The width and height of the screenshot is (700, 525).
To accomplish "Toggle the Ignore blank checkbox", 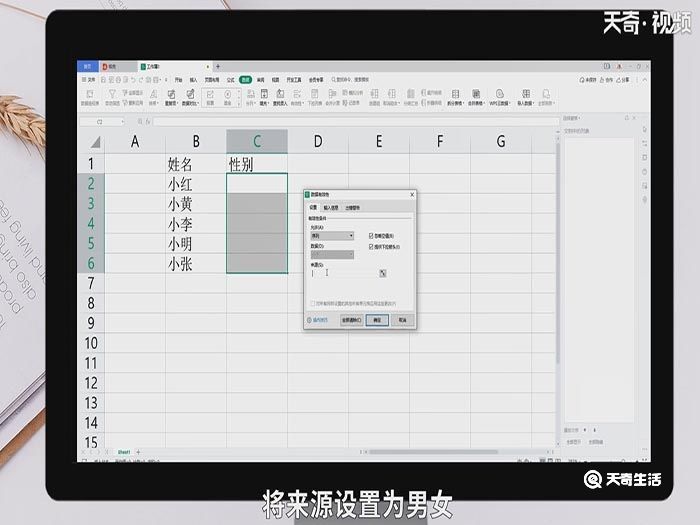I will [371, 236].
